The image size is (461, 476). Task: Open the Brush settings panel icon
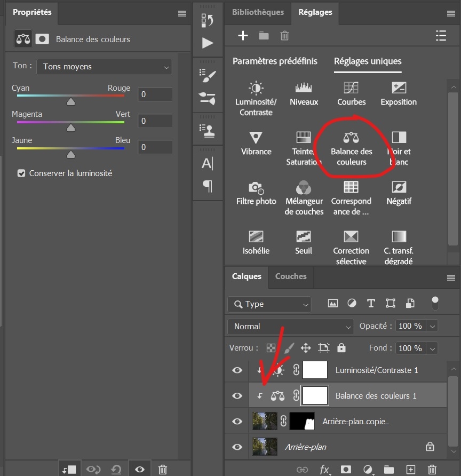[x=207, y=76]
